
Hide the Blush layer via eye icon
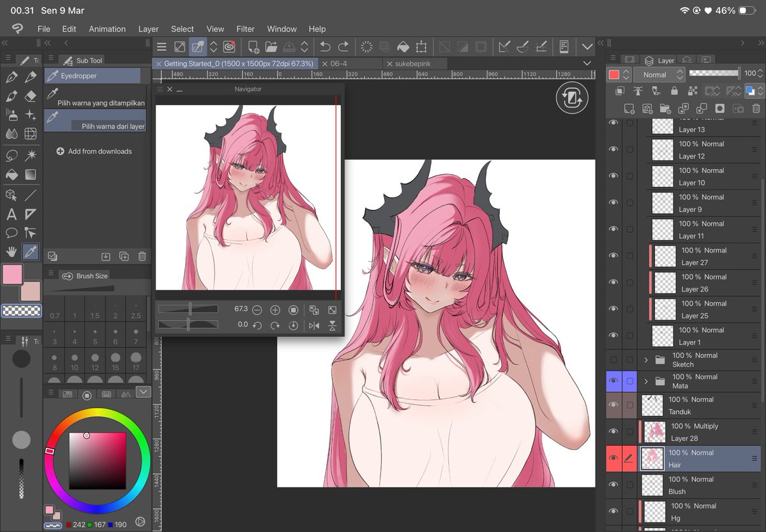click(613, 485)
